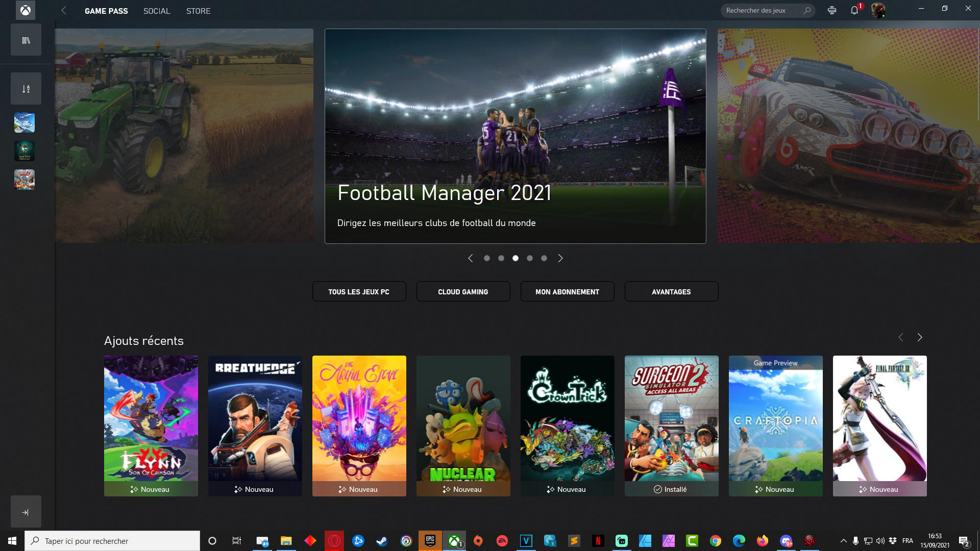Open the Farming Simulator tractor banner

(184, 136)
